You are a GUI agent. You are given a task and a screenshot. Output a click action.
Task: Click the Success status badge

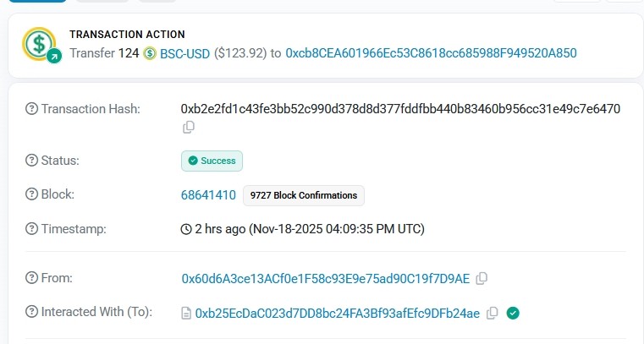[212, 161]
